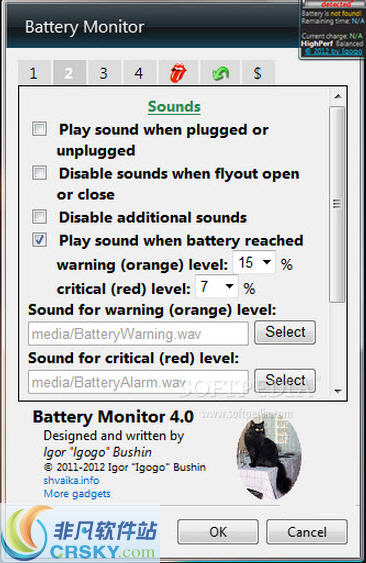Image resolution: width=366 pixels, height=563 pixels.
Task: Open the dollar sign tab
Action: [x=258, y=73]
